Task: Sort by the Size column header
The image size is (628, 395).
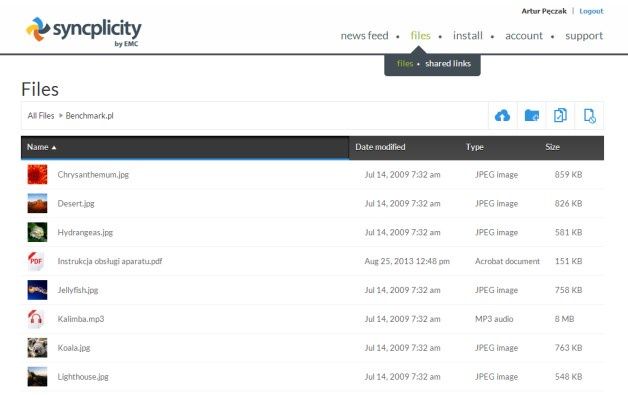Action: 552,147
